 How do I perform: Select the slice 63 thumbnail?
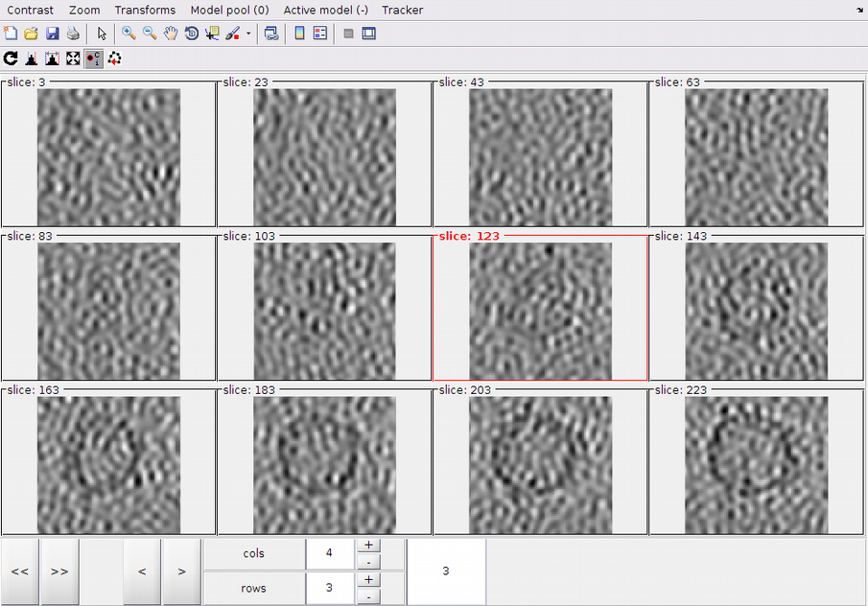[756, 157]
